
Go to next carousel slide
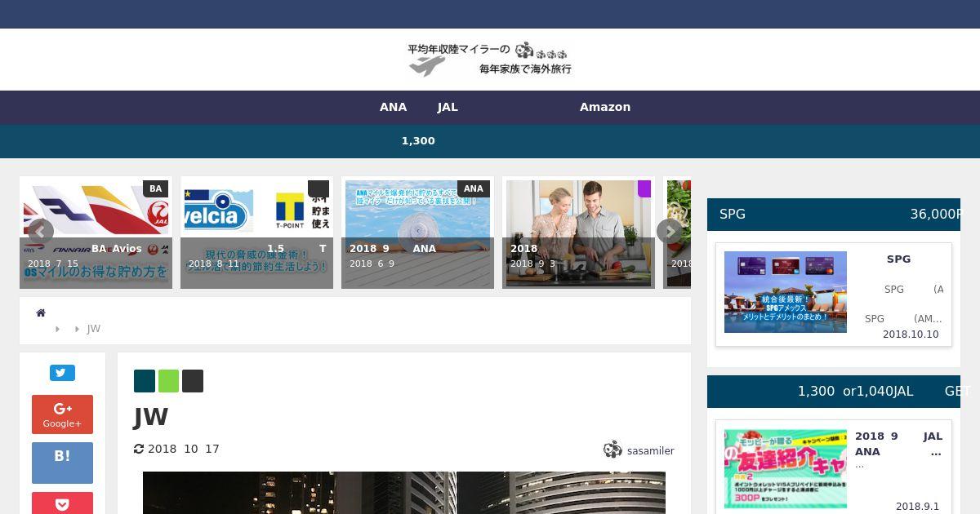click(x=670, y=232)
